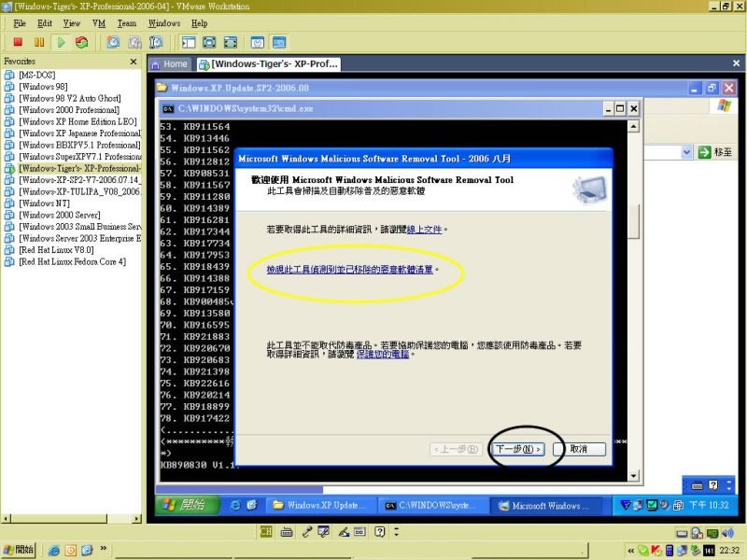Activate C:\WINDOWS\syste... guest taskbar button
This screenshot has height=560, width=747.
tap(433, 506)
